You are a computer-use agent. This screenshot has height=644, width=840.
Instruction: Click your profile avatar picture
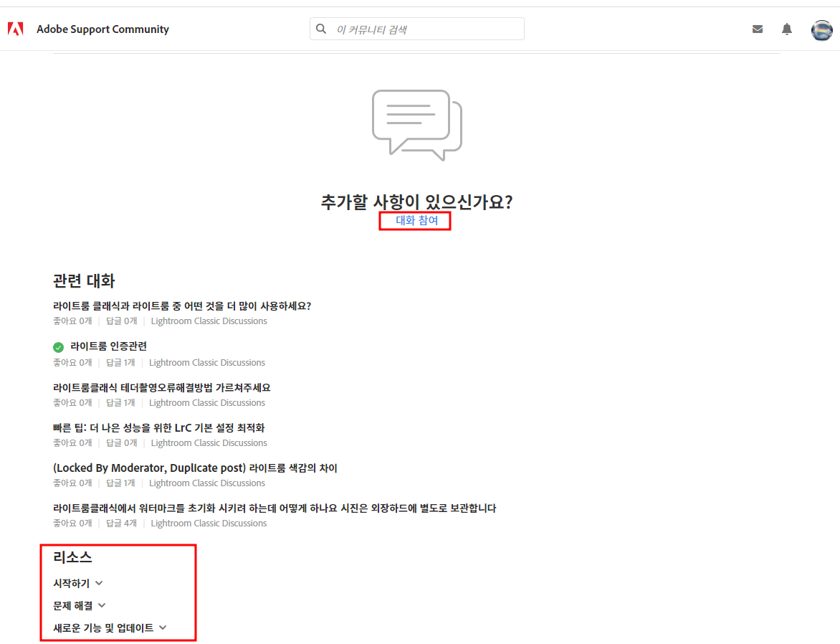821,29
